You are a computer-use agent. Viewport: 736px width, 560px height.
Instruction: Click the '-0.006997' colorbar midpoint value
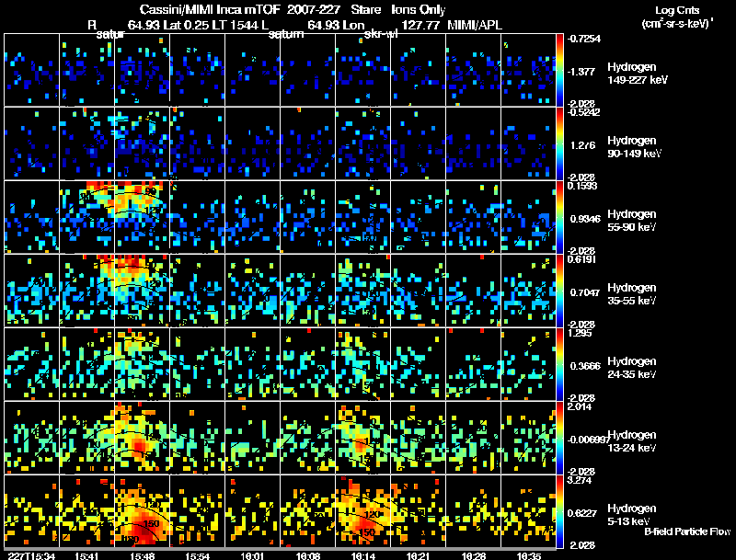point(588,440)
